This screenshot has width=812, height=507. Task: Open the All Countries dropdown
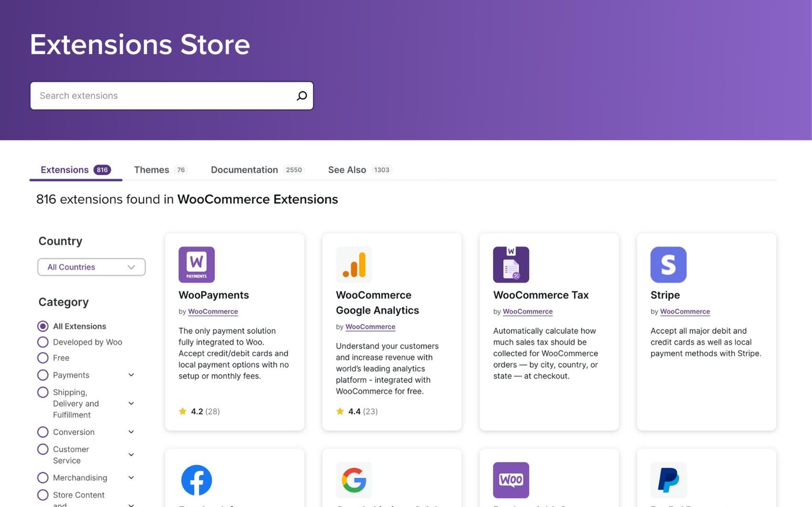[x=91, y=267]
